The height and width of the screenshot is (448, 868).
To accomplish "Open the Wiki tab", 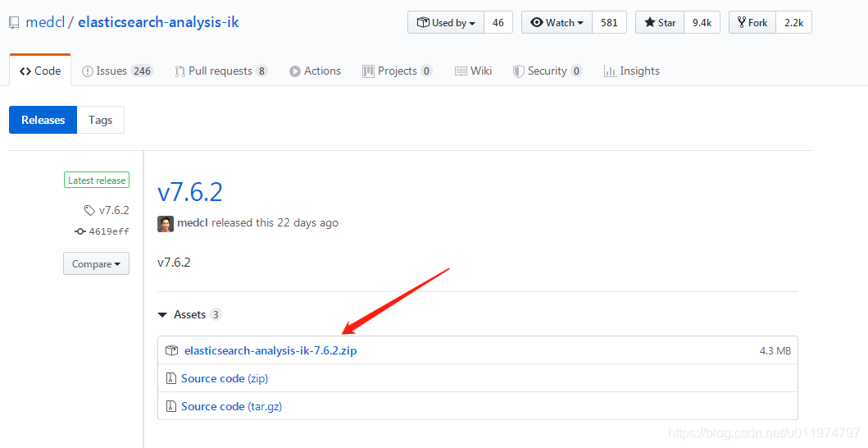I will point(473,71).
